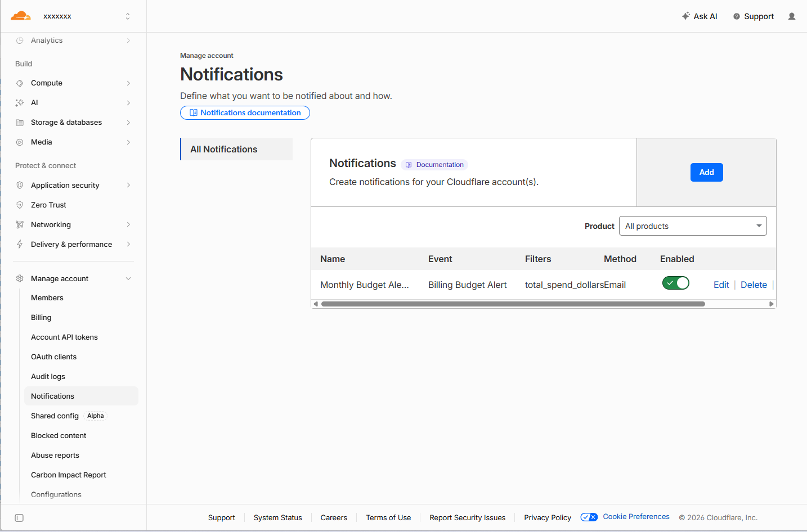This screenshot has height=532, width=807.
Task: Click the Networking icon
Action: pos(20,225)
